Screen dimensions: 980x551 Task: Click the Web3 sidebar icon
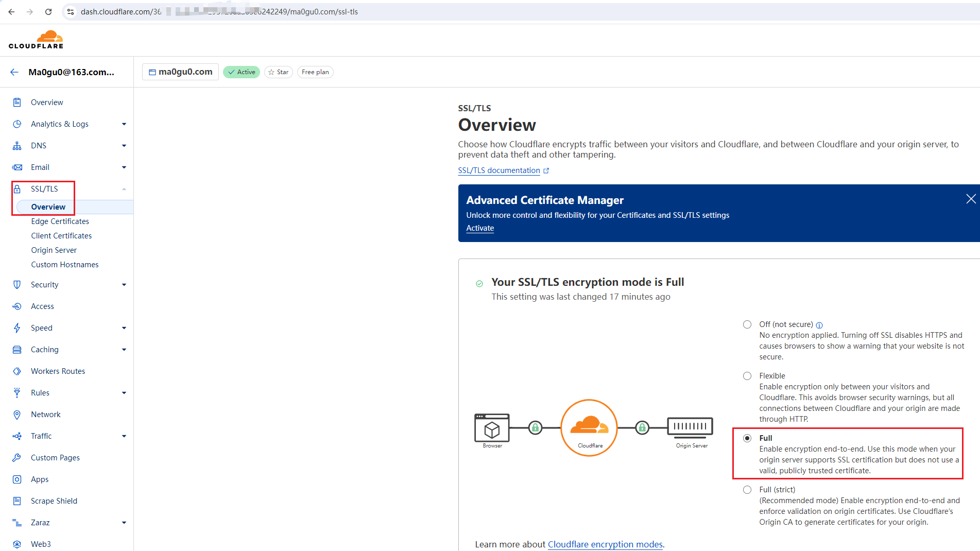point(17,544)
